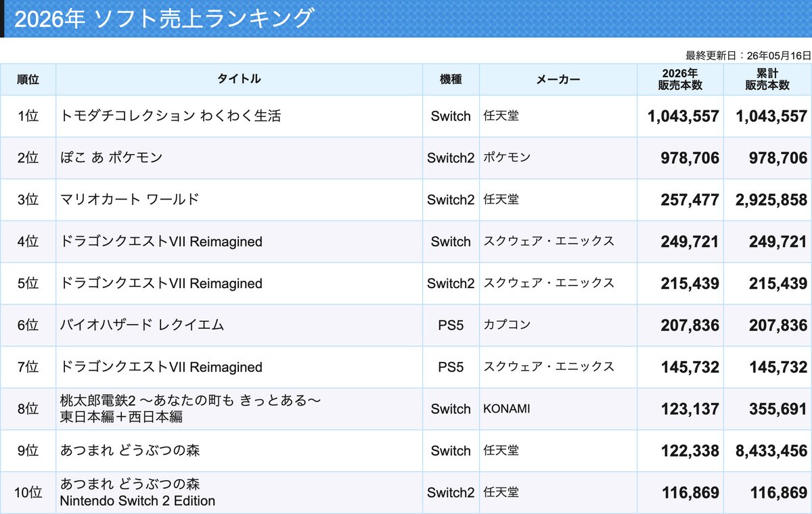Click 2026 sales value 1,043,557 in 1位 row
Screen dimensions: 812x514
pyautogui.click(x=683, y=116)
